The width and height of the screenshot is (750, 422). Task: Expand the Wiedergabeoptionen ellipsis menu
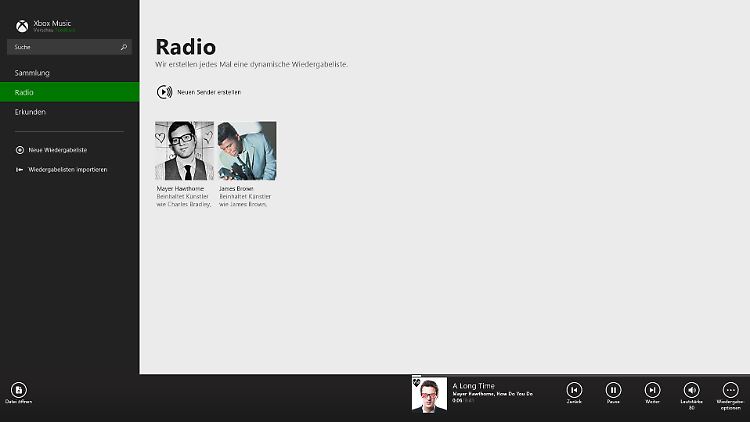(x=730, y=390)
